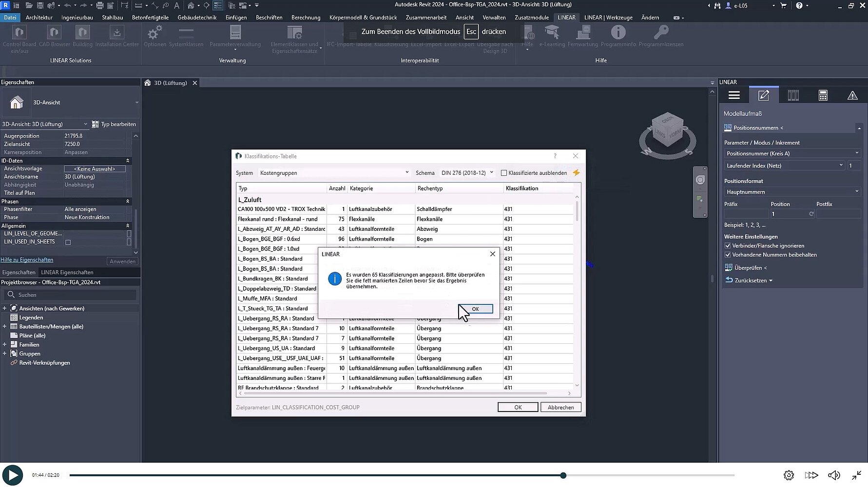
Task: Click OK in Klassifikations-Tabelle dialog
Action: tap(518, 407)
